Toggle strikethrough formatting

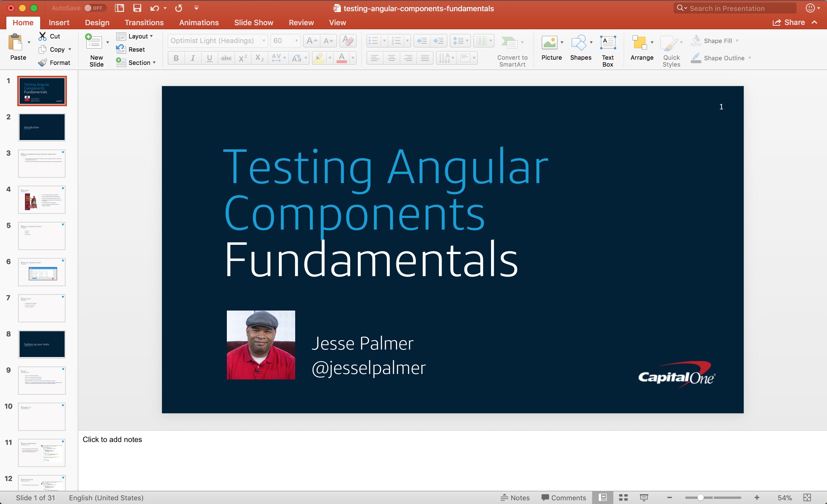[x=226, y=58]
